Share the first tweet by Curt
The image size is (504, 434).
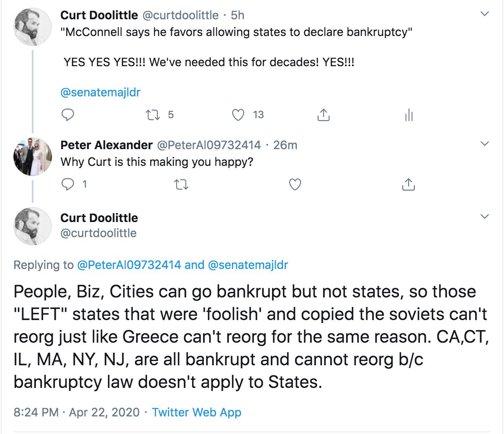(323, 115)
